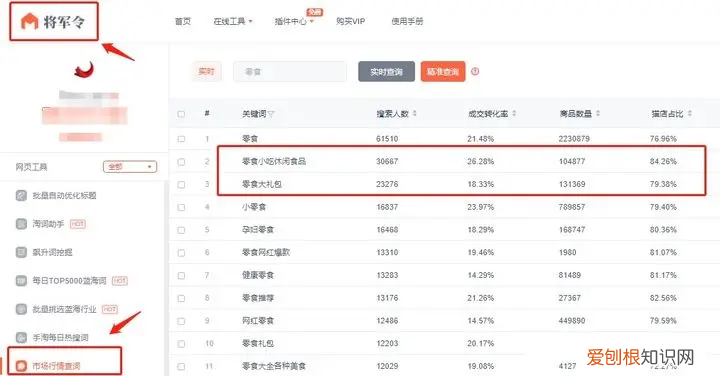The height and width of the screenshot is (376, 720).
Task: Click keyword text 健康零食
Action: pyautogui.click(x=258, y=275)
